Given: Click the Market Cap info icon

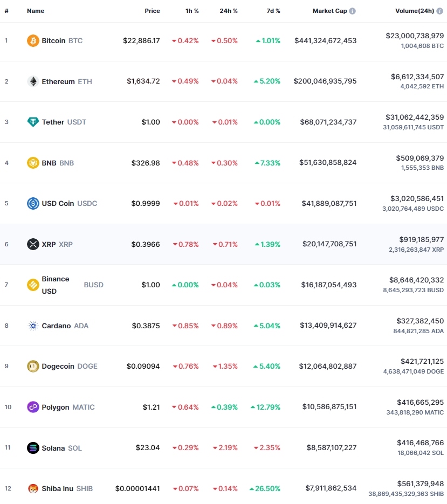Looking at the screenshot, I should [x=352, y=11].
